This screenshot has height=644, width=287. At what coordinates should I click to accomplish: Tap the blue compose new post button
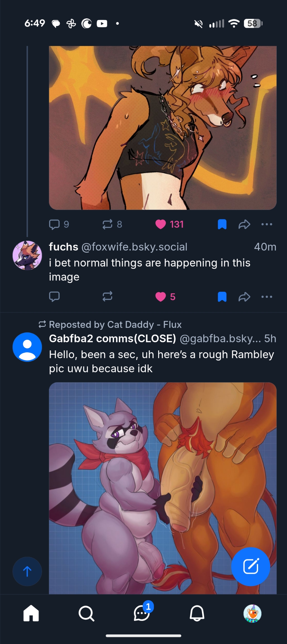(251, 566)
